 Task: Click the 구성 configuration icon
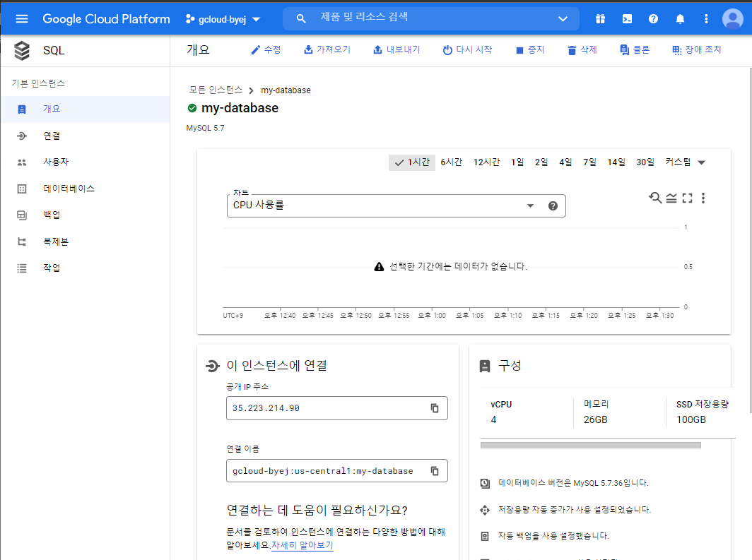pyautogui.click(x=485, y=367)
